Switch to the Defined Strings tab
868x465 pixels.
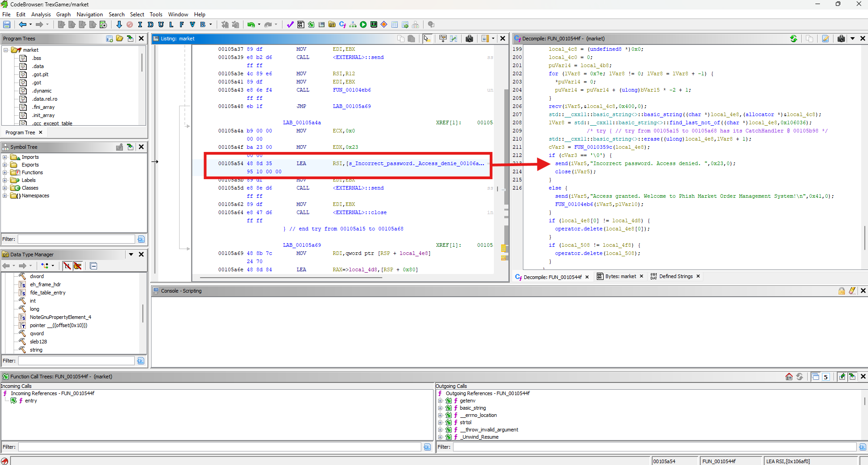coord(675,276)
